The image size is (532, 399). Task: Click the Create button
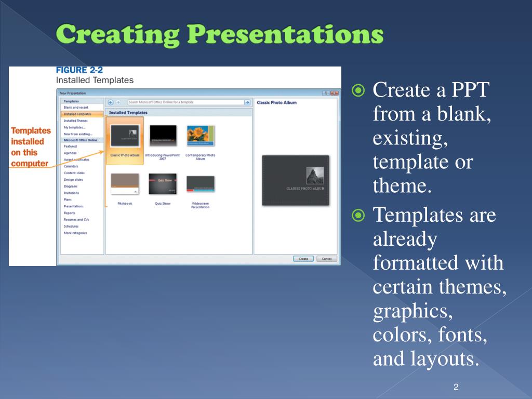pyautogui.click(x=303, y=259)
